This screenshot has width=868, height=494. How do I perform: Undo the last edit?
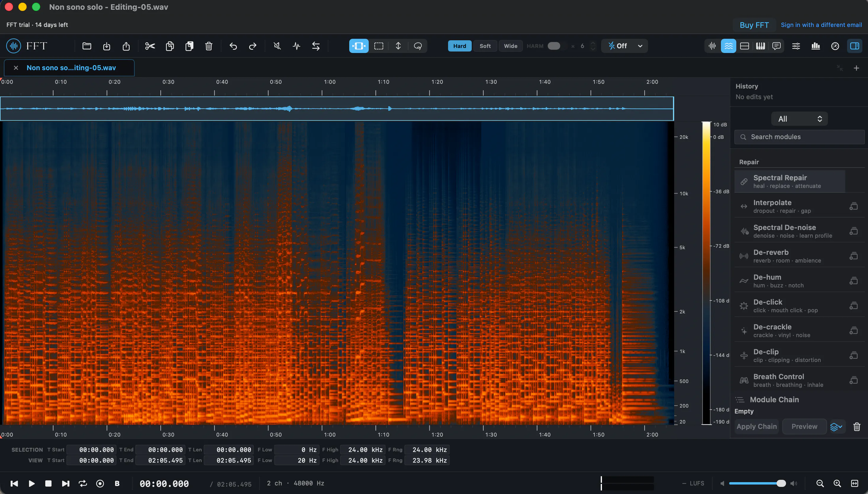pyautogui.click(x=233, y=46)
